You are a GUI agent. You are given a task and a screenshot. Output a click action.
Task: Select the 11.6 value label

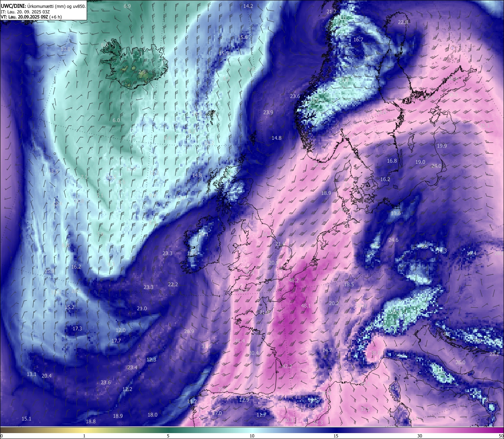396,213
